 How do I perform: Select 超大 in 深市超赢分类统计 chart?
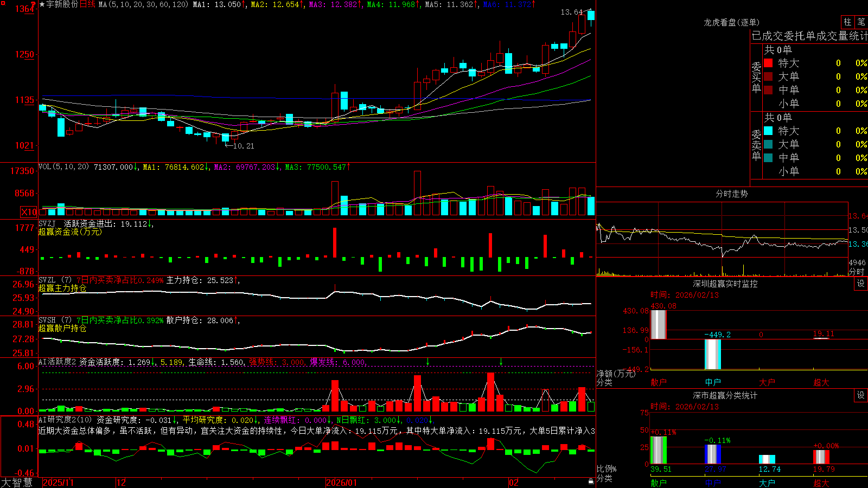[x=821, y=483]
